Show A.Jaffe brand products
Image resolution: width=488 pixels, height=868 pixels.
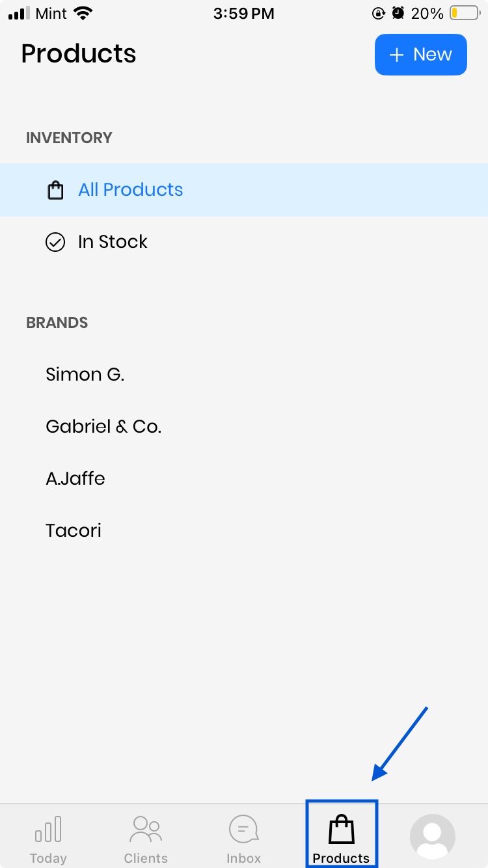click(75, 479)
